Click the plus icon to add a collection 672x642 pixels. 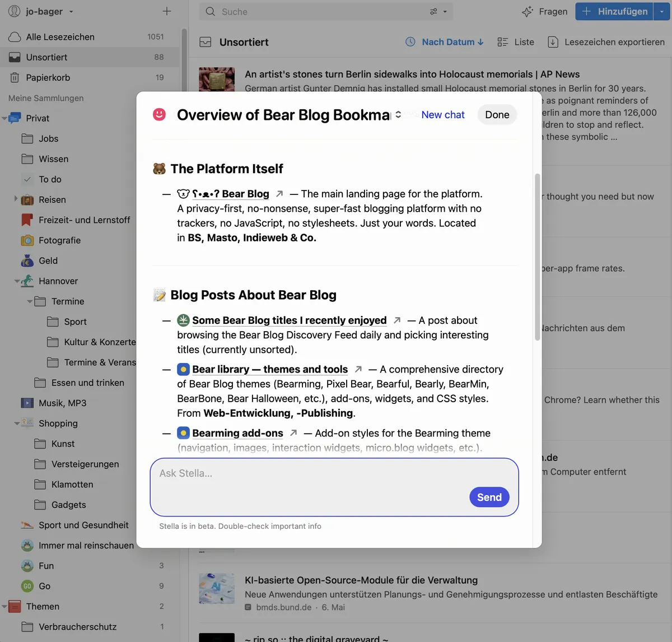166,11
